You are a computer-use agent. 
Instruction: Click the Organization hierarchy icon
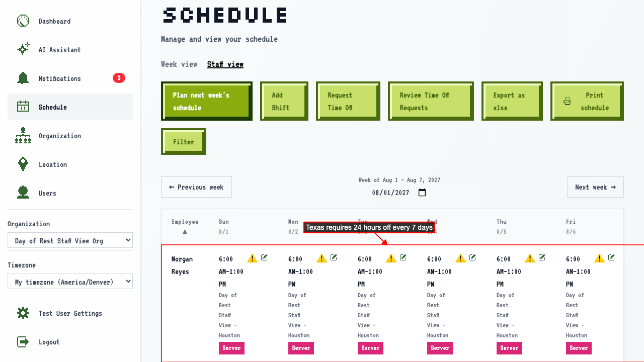(23, 136)
